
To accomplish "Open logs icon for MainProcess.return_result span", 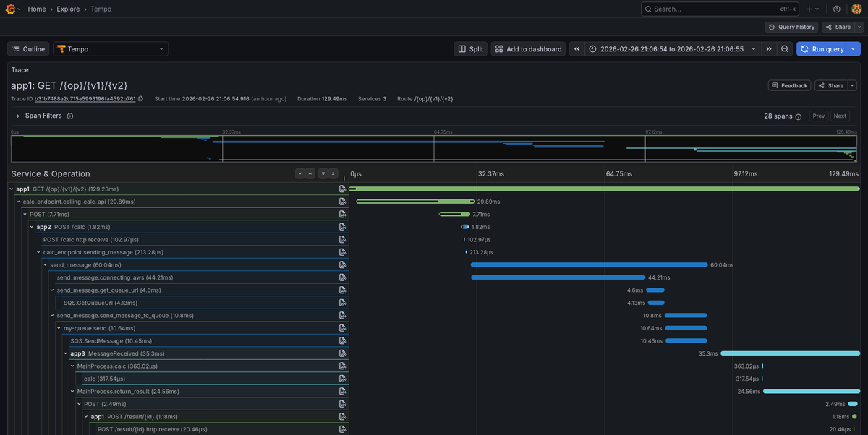I will coord(343,391).
